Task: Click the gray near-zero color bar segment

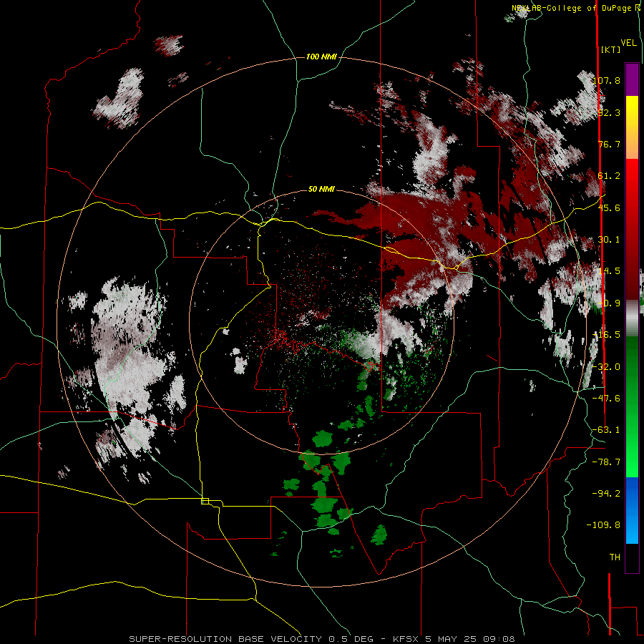Action: (632, 318)
